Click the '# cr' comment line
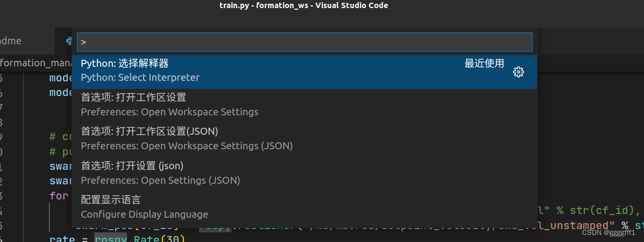This screenshot has height=242, width=644. pyautogui.click(x=61, y=137)
